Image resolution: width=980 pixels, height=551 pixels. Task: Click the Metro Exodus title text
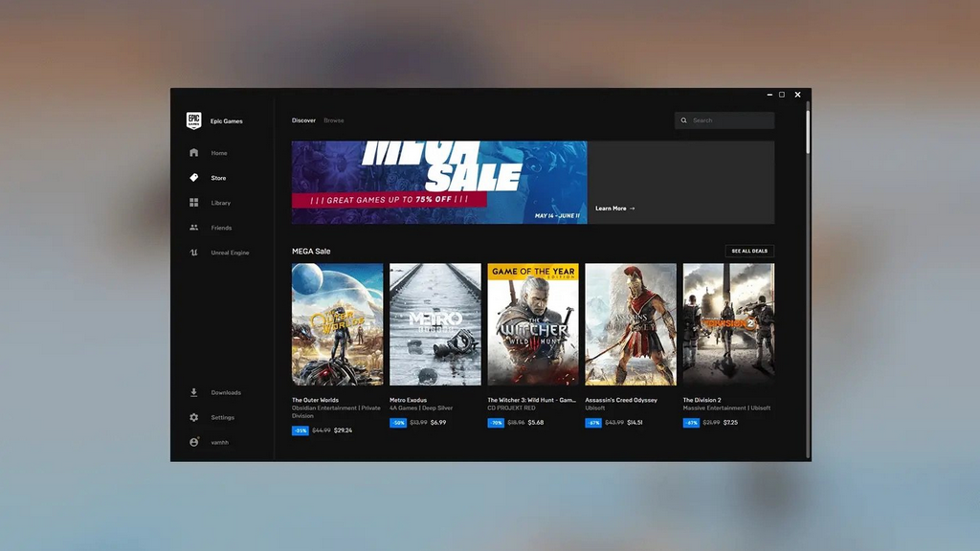(x=408, y=400)
